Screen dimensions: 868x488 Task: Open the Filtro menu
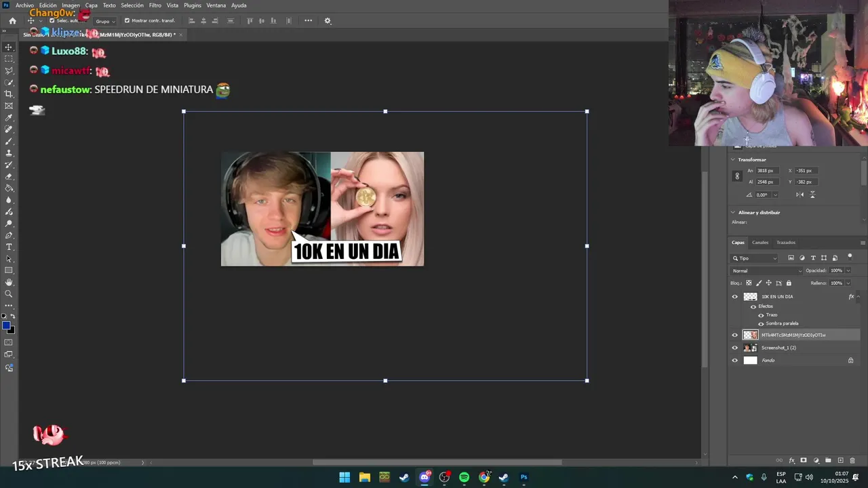(x=155, y=5)
